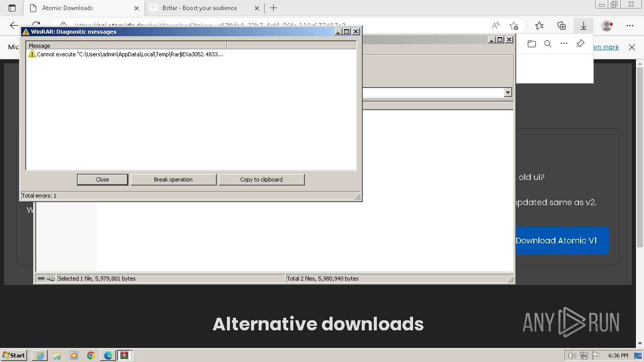Open the network tray icon

coord(584,355)
